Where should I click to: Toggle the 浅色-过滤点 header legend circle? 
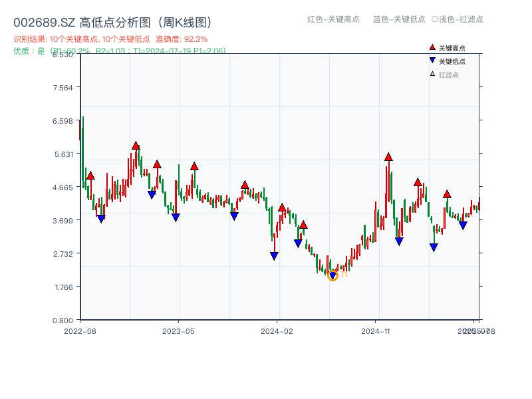pos(435,19)
